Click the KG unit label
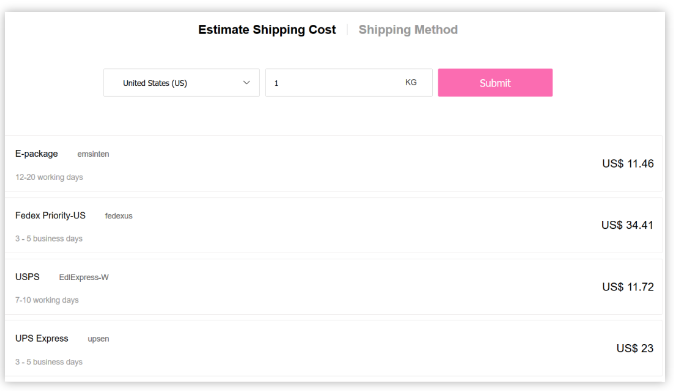This screenshot has width=675, height=391. coord(411,82)
